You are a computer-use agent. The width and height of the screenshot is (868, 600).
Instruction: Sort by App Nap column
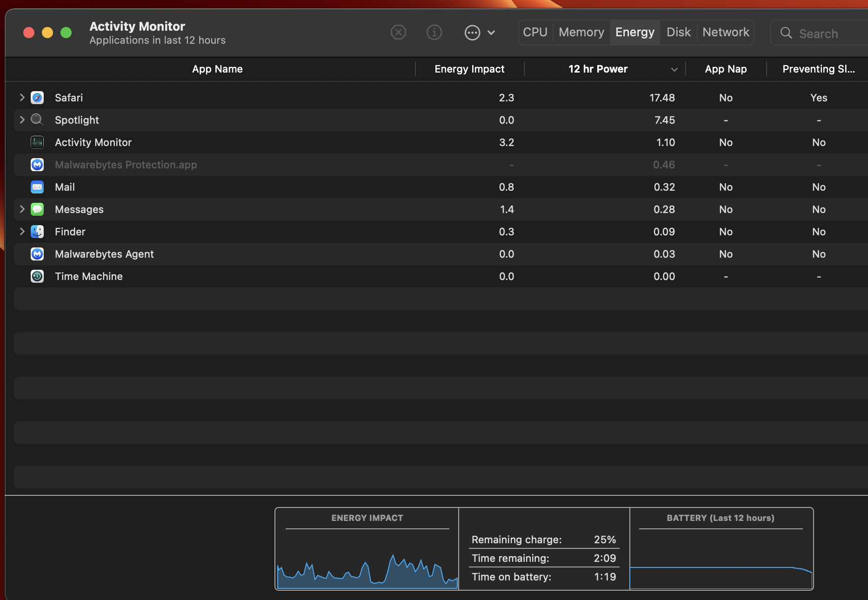click(726, 69)
